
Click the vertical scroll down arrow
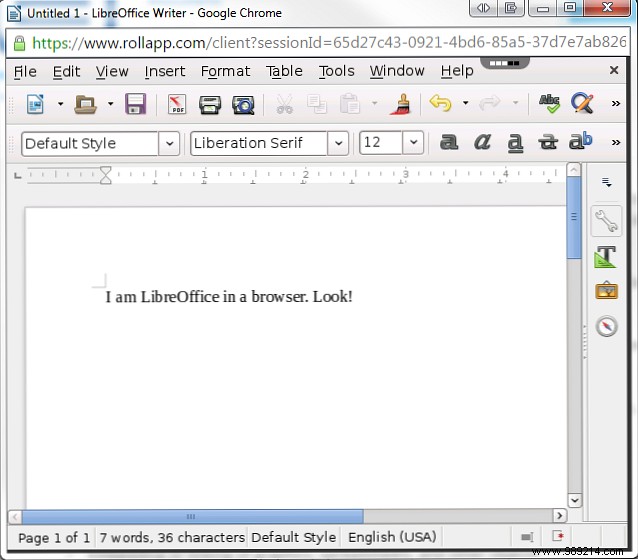point(574,500)
